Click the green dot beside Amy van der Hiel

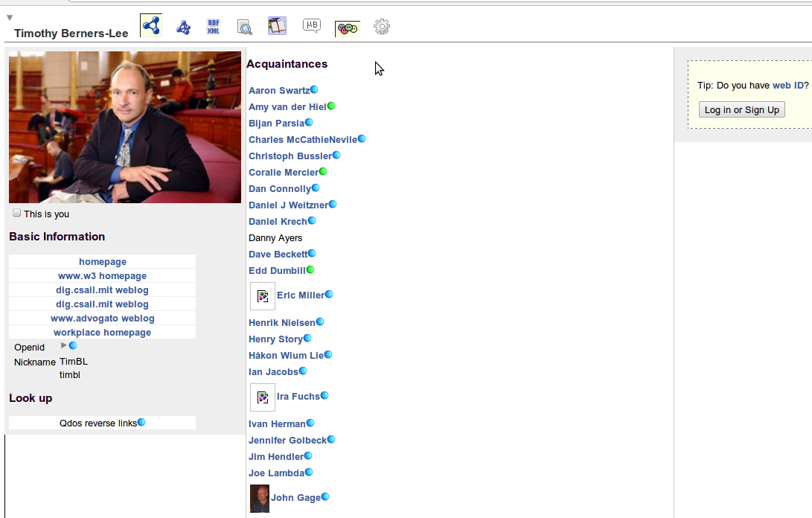pos(331,106)
